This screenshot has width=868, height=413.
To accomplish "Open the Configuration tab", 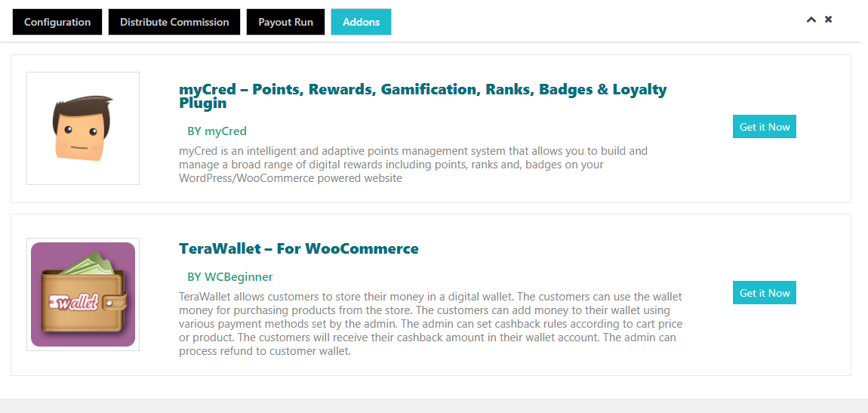I will point(57,22).
